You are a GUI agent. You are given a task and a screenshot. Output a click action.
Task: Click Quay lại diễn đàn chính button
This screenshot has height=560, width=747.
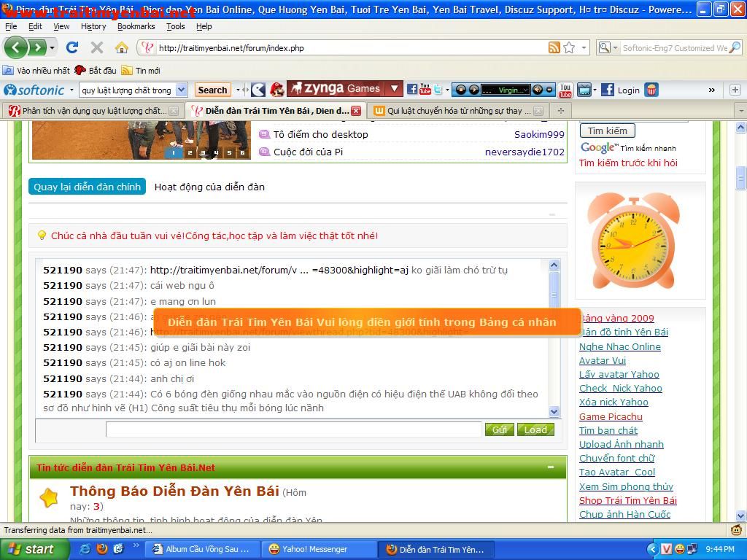click(x=88, y=187)
